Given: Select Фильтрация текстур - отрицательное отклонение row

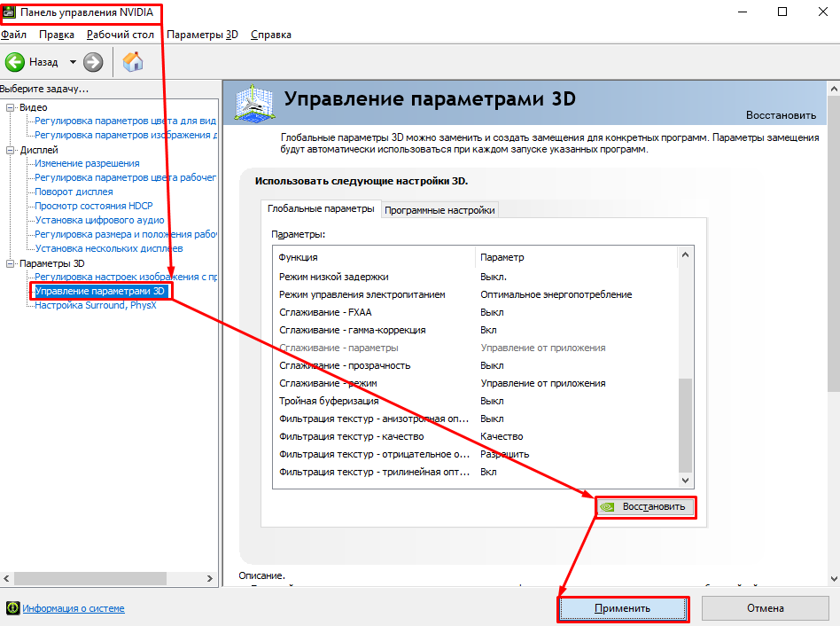Looking at the screenshot, I should [475, 454].
